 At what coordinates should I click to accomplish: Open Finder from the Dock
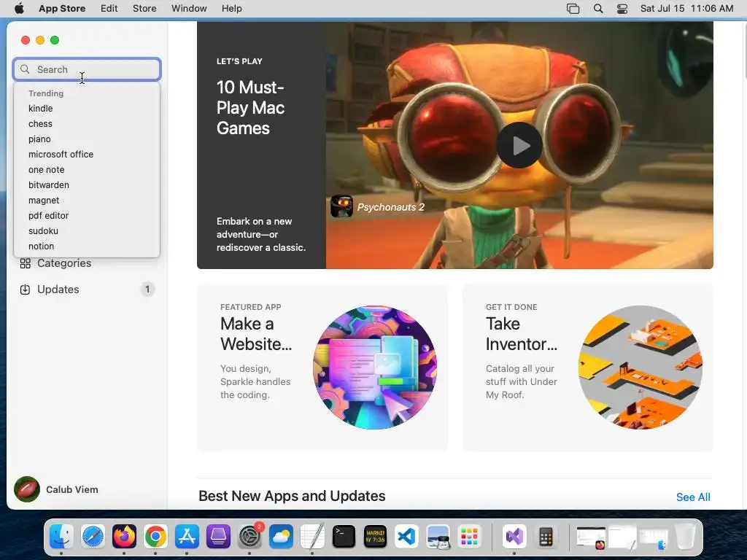click(61, 537)
